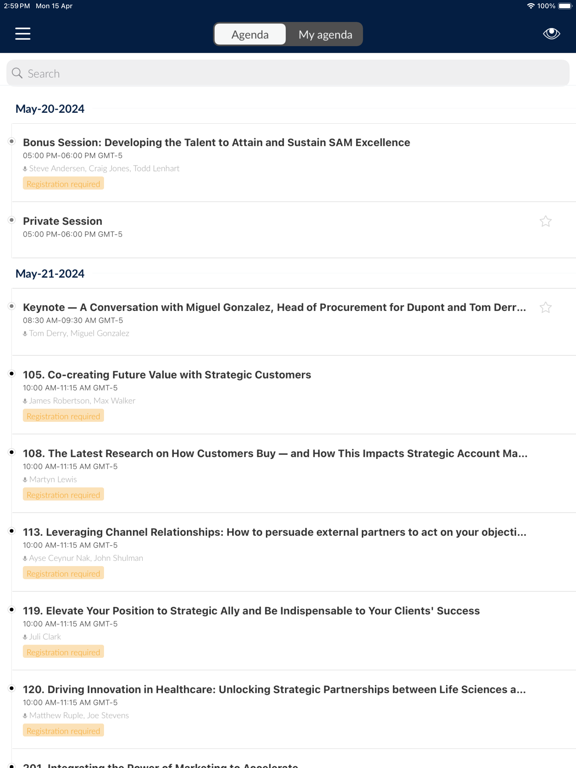Star the Private Session

545,221
